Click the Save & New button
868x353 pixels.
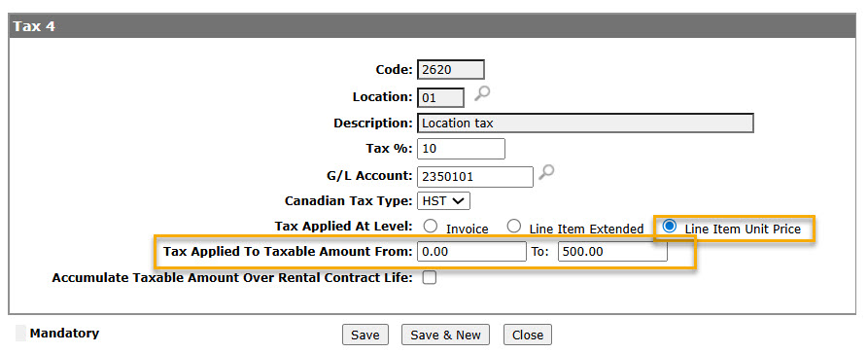click(445, 335)
